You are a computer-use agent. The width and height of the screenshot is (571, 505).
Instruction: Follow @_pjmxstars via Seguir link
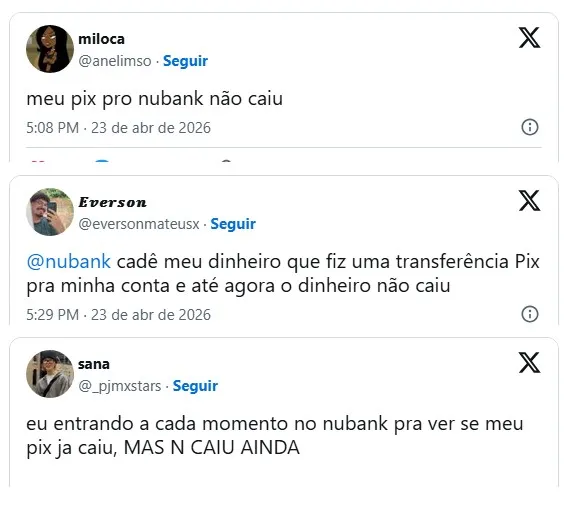(x=195, y=386)
